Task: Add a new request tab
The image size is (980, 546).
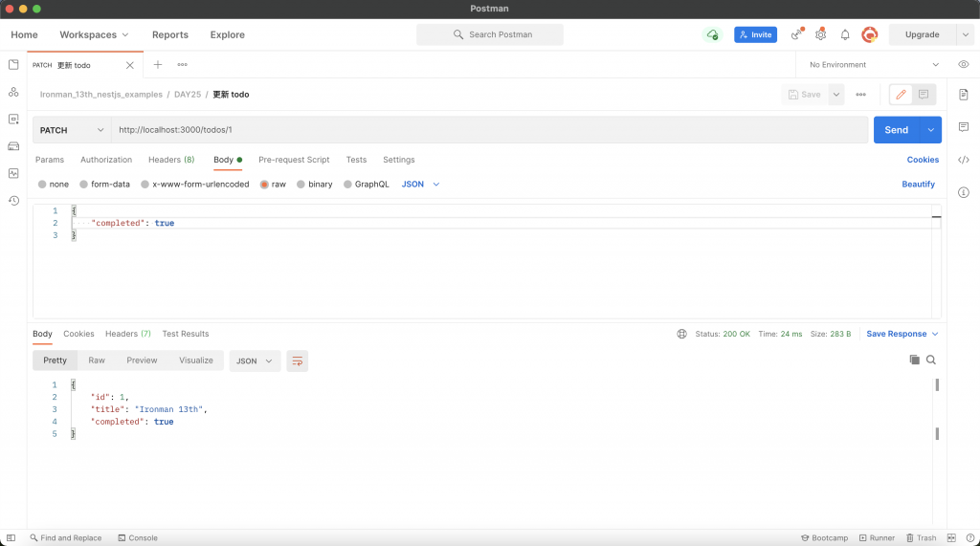Action: [x=158, y=64]
